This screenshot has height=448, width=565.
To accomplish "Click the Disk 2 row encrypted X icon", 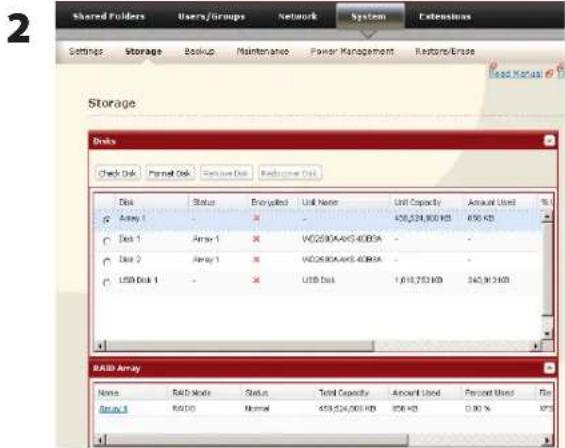I will click(256, 260).
